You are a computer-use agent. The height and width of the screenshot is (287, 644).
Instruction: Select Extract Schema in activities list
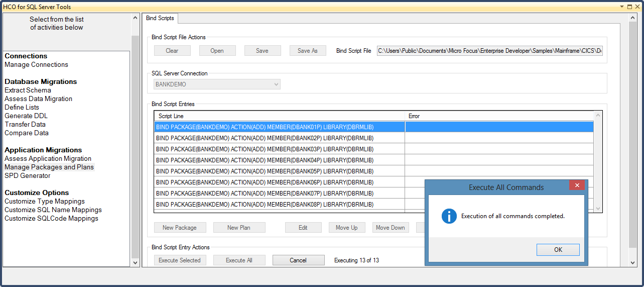pyautogui.click(x=28, y=90)
